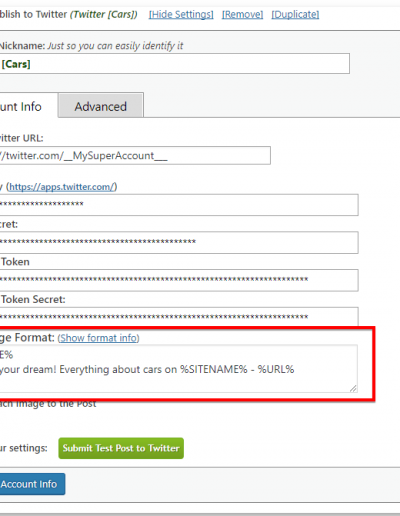Click the textarea resize handle corner
This screenshot has height=516, width=400.
click(x=353, y=388)
